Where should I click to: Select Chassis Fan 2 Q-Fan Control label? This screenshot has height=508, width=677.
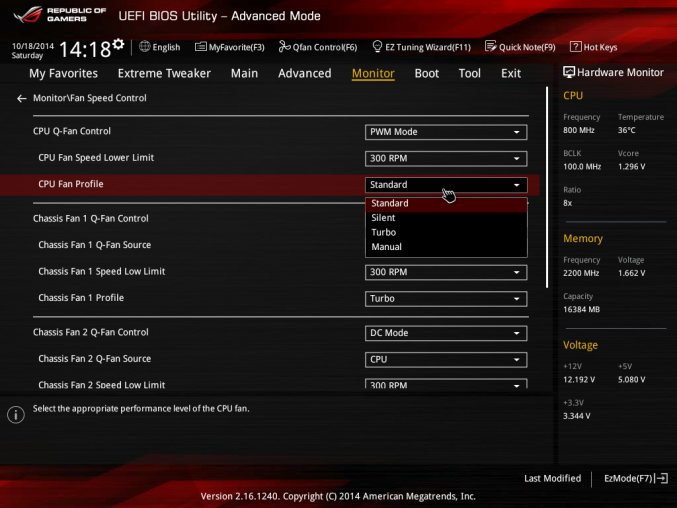pyautogui.click(x=91, y=332)
